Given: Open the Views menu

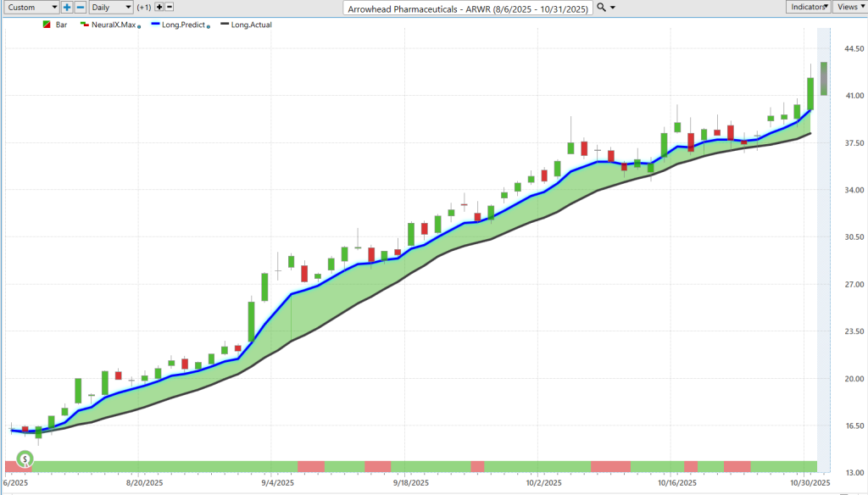Looking at the screenshot, I should (x=849, y=7).
